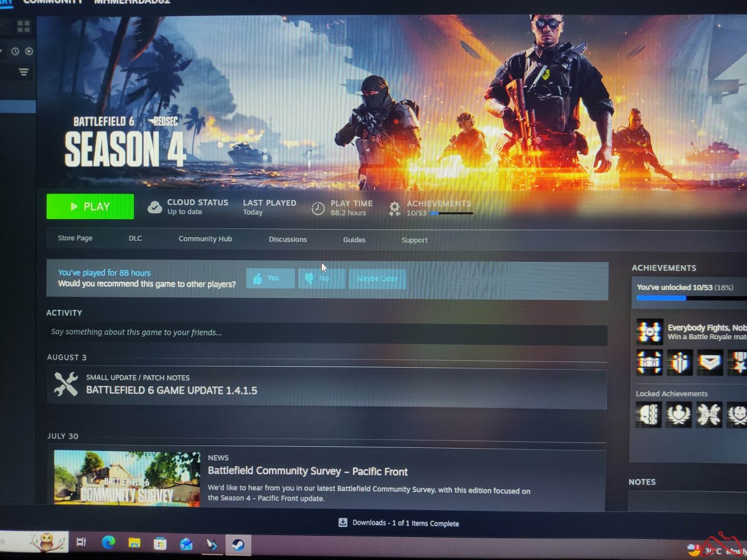Open Battlefield Community Survey – Pacific Front article
Viewport: 747px width, 560px height.
pos(308,471)
